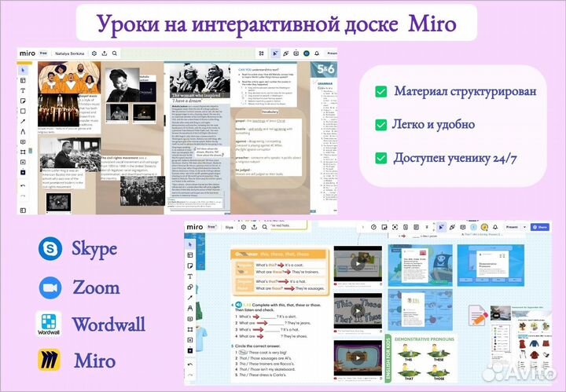The image size is (566, 392).
Task: Search within the Natalya Serkina board
Action: pyautogui.click(x=115, y=53)
